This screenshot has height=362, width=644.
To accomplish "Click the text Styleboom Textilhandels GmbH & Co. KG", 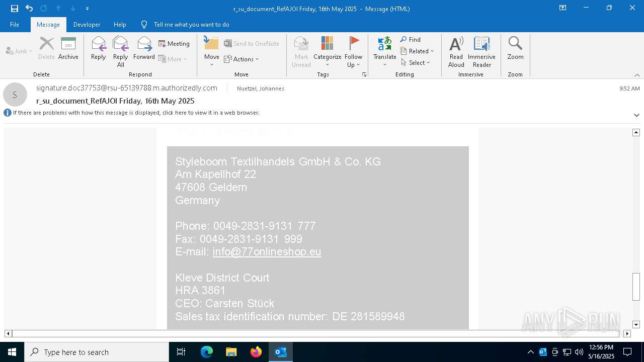I will tap(278, 161).
